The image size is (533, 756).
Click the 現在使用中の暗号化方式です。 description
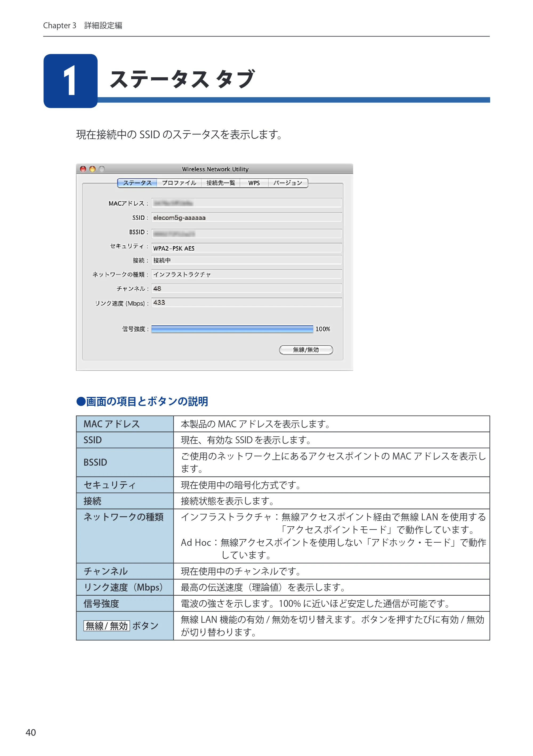[241, 485]
